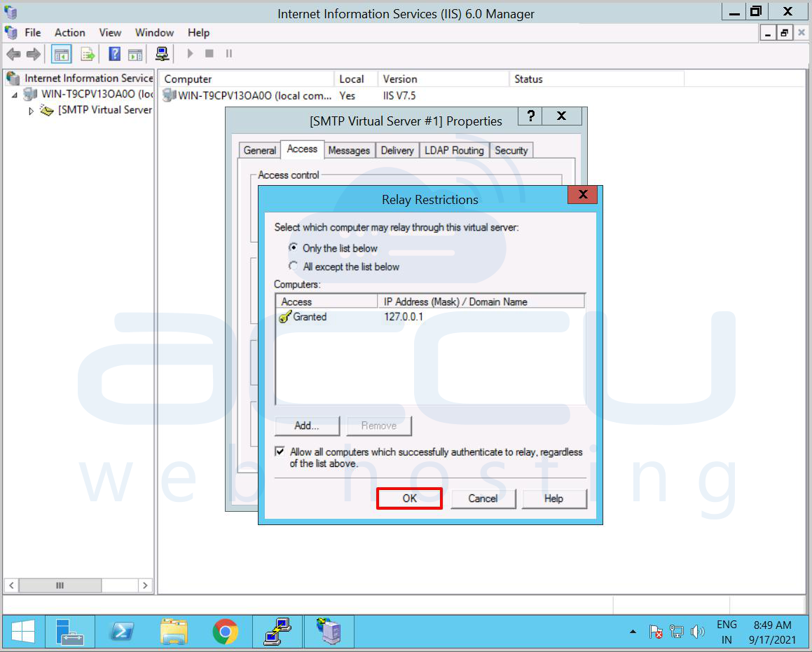Image resolution: width=812 pixels, height=652 pixels.
Task: Click the Add... button
Action: pyautogui.click(x=307, y=426)
